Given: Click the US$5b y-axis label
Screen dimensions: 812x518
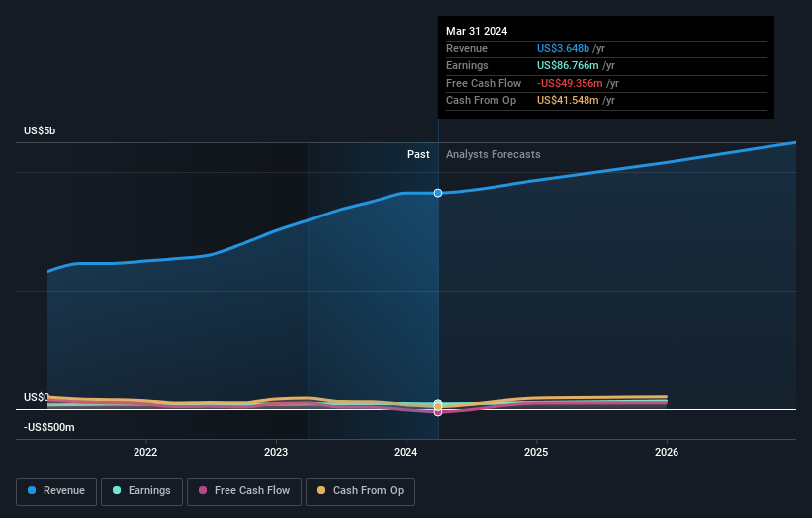Looking at the screenshot, I should click(x=40, y=130).
